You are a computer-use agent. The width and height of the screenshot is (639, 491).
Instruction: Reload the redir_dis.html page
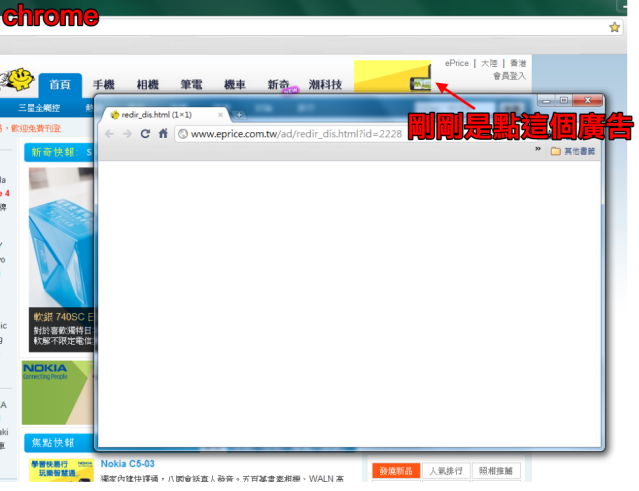145,134
